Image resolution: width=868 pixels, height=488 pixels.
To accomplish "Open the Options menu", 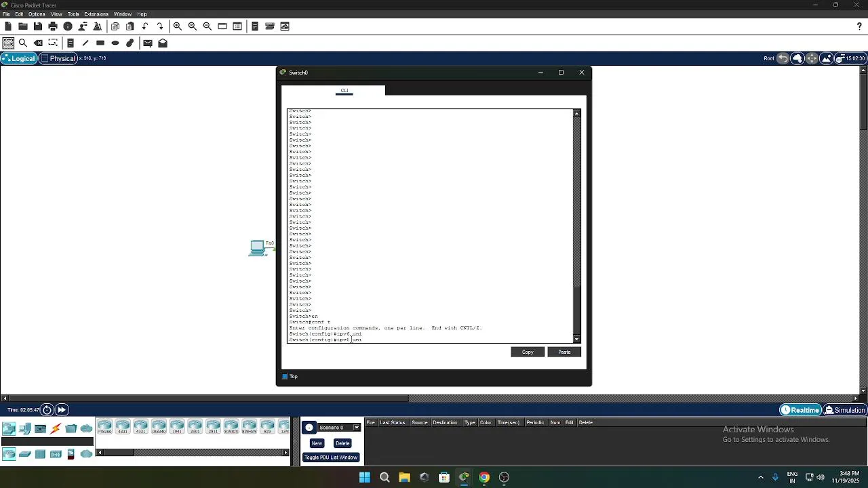I will pos(37,14).
